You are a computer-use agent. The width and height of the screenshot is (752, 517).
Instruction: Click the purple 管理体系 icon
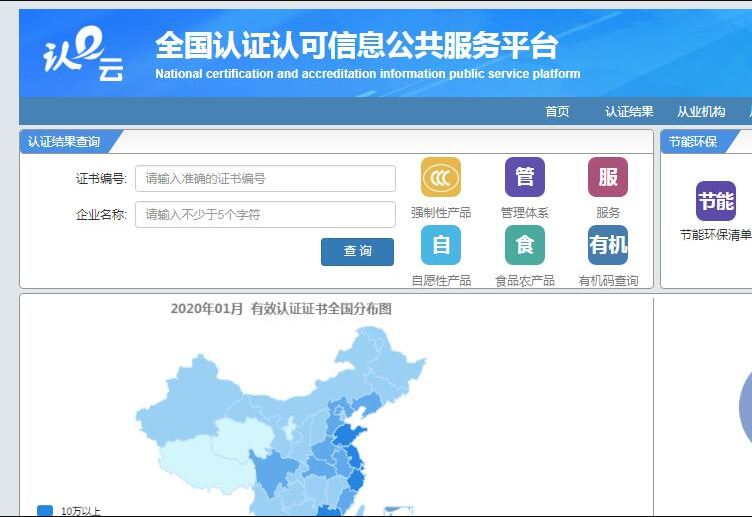pyautogui.click(x=524, y=177)
